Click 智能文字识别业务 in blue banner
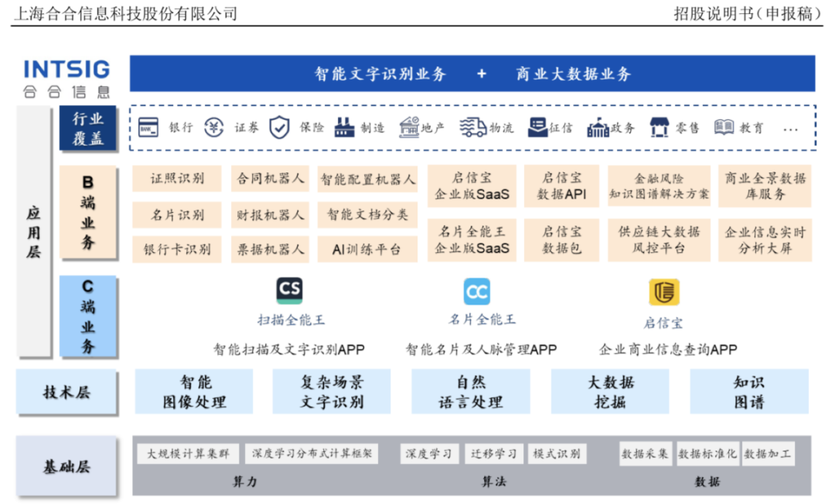 [380, 73]
